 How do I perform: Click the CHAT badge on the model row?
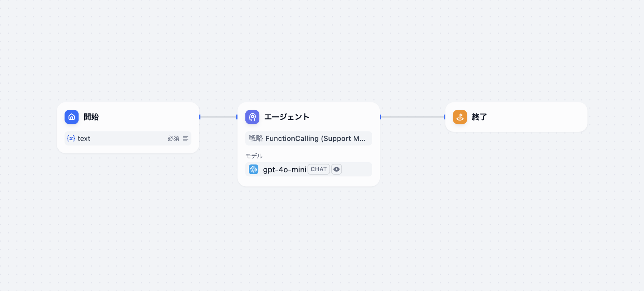(319, 169)
